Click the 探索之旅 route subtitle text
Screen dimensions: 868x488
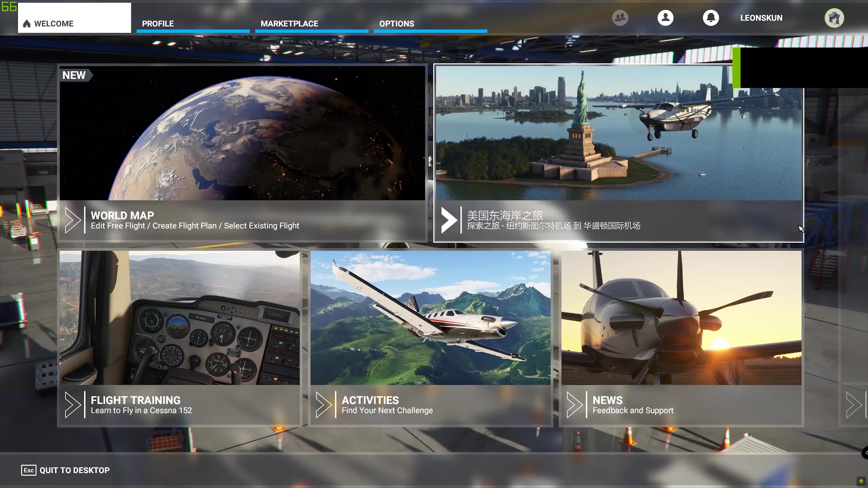pos(553,226)
